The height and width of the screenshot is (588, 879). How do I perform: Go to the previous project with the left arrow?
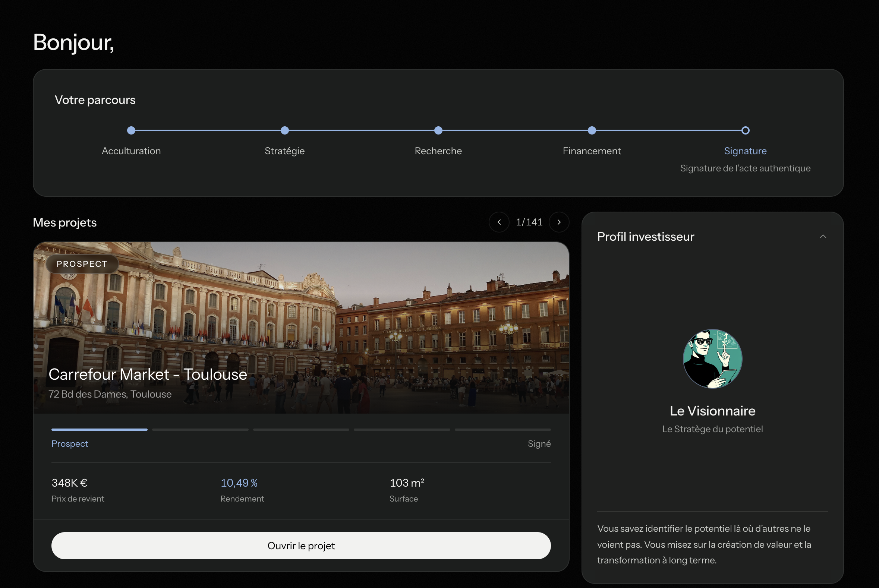coord(499,222)
